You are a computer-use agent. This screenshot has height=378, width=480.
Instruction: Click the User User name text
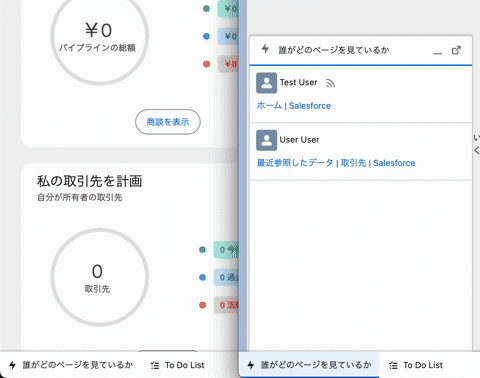(x=299, y=140)
